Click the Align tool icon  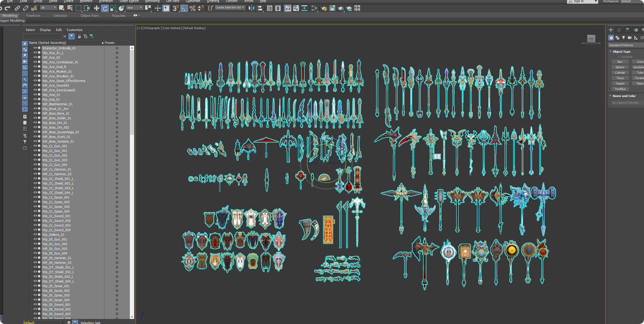(x=259, y=8)
